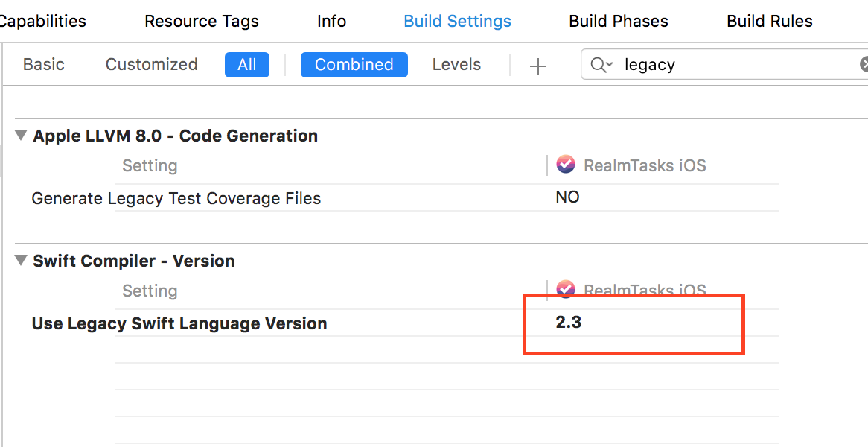This screenshot has height=447, width=868.
Task: Select the Use Legacy Swift Language Version row
Action: pos(179,323)
